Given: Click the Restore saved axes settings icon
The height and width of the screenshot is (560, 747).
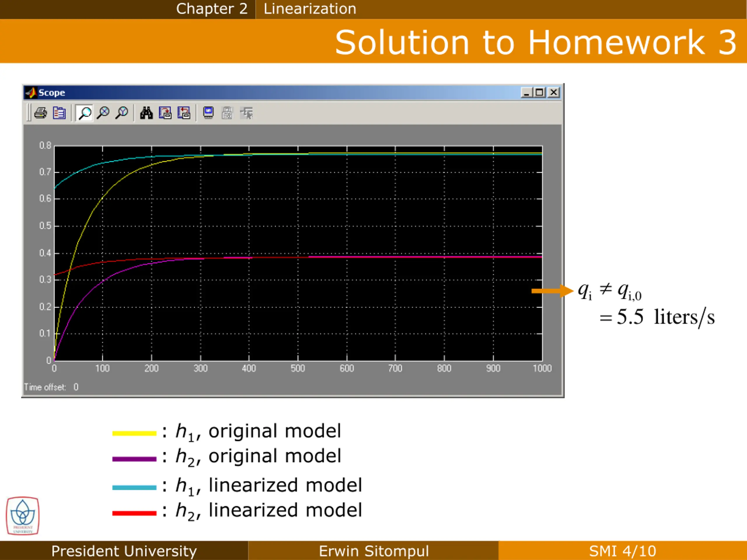Looking at the screenshot, I should point(184,113).
